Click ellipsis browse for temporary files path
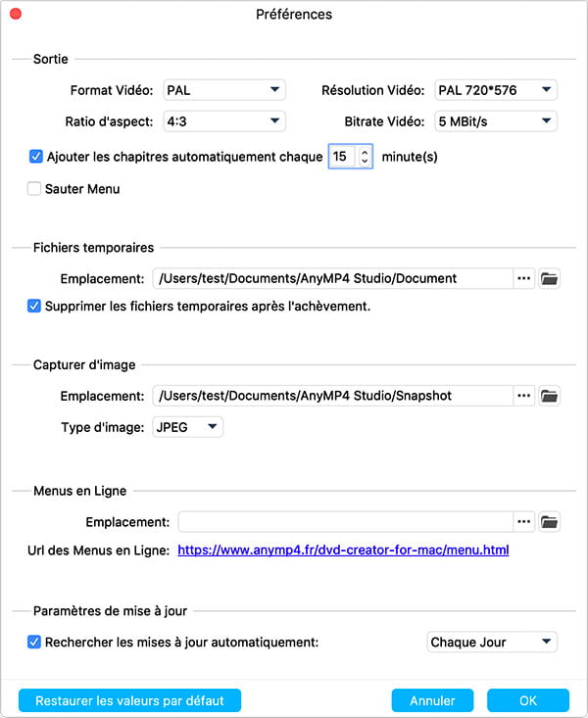Screen dimensions: 588x718 pyautogui.click(x=524, y=279)
